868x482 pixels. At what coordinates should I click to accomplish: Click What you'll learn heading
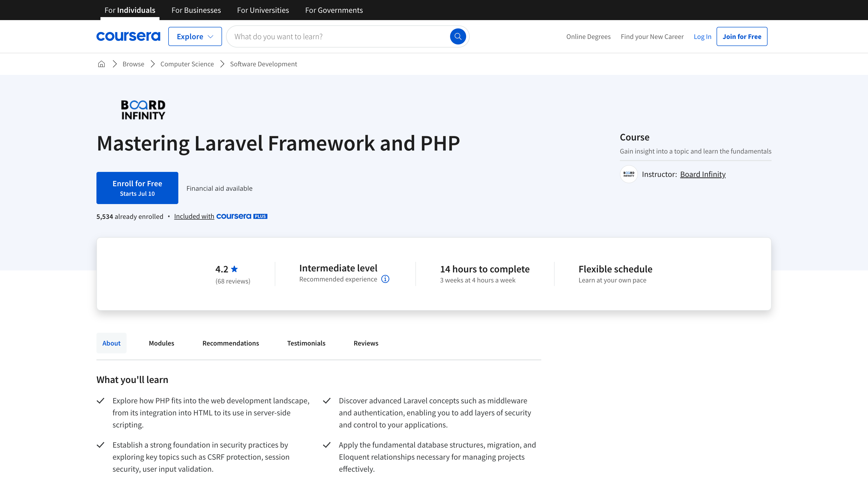click(132, 379)
